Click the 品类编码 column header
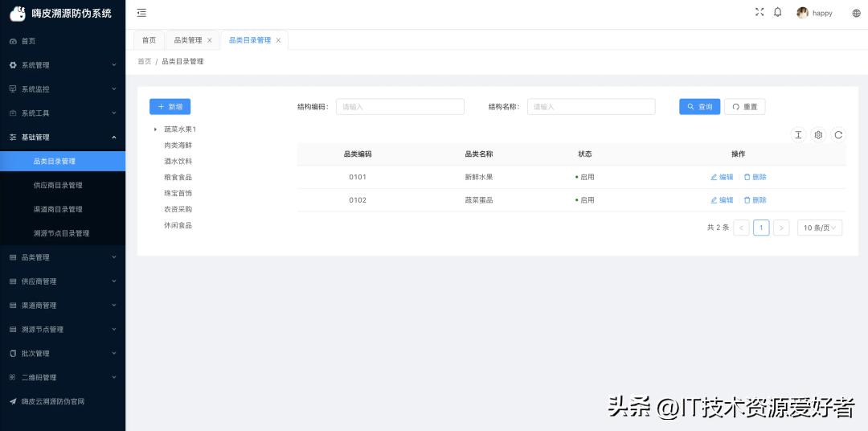868x431 pixels. 358,154
